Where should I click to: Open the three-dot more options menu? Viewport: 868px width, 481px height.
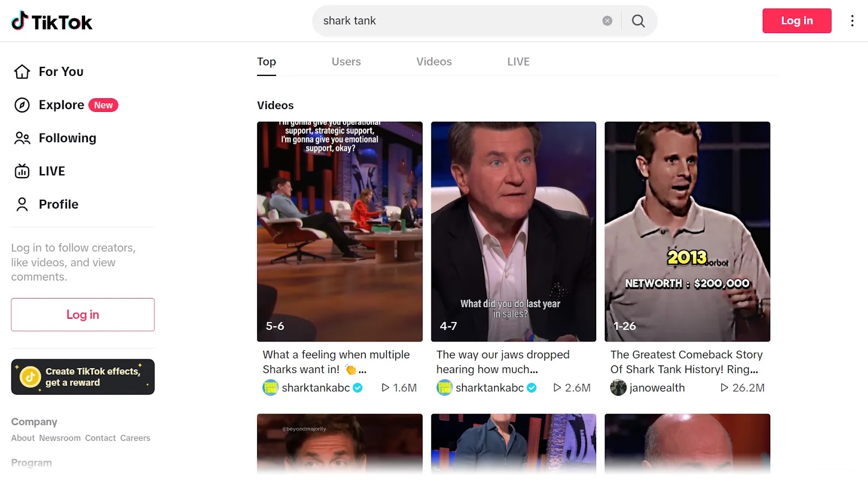pos(852,21)
